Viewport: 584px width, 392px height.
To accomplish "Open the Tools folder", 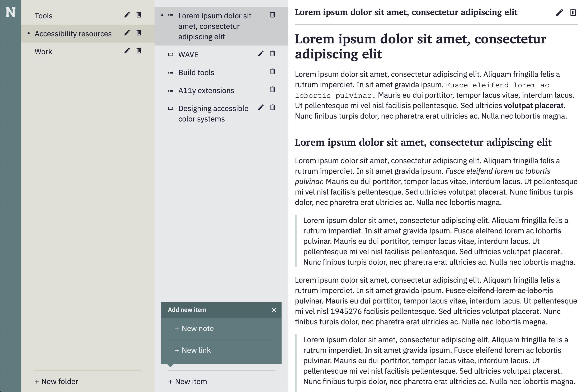I will point(43,16).
